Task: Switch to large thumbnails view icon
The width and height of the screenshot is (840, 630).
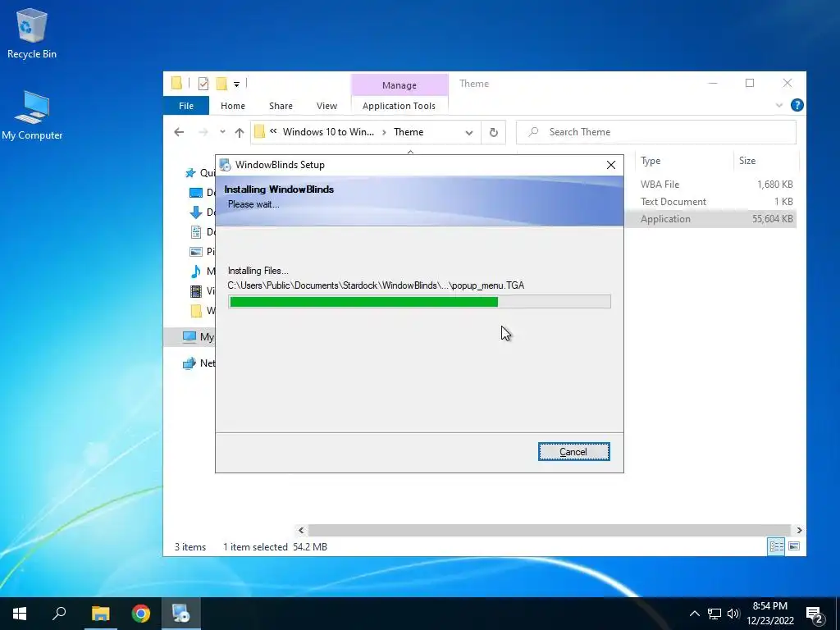Action: pos(794,546)
